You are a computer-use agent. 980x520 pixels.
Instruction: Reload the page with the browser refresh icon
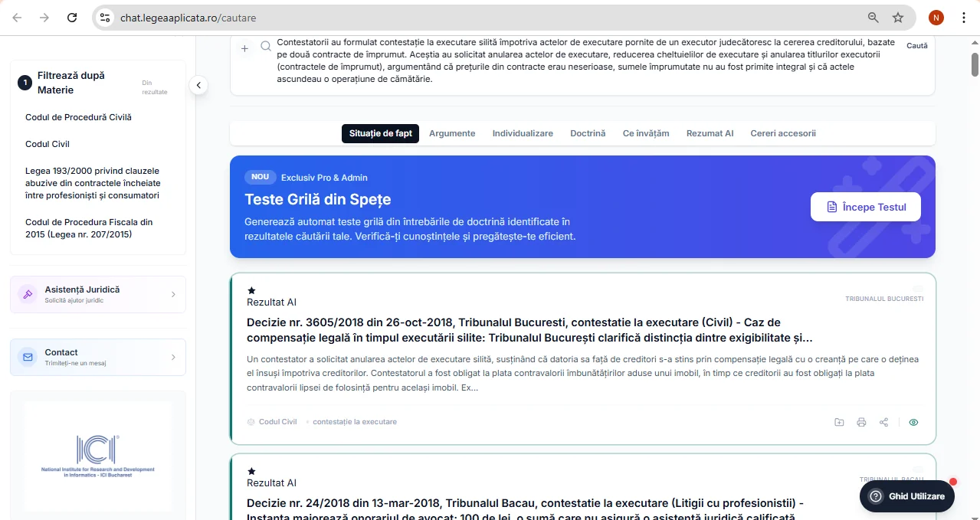72,17
